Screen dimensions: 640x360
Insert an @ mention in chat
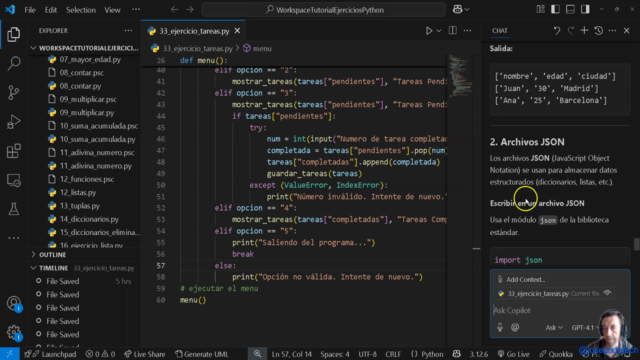(x=515, y=327)
